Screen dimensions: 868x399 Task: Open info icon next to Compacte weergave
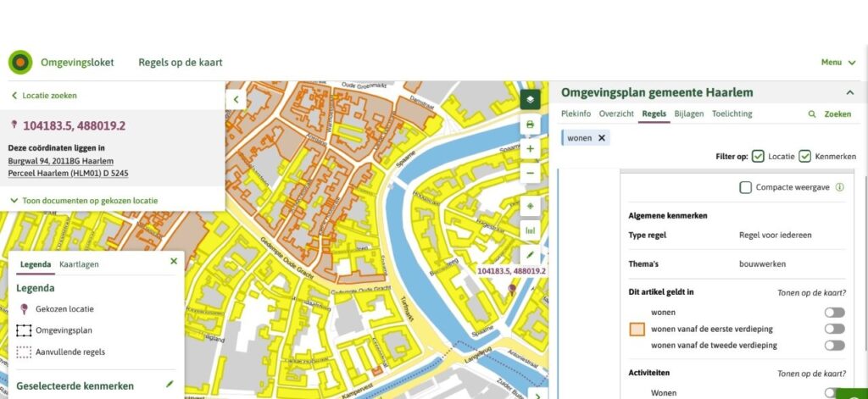(x=839, y=187)
